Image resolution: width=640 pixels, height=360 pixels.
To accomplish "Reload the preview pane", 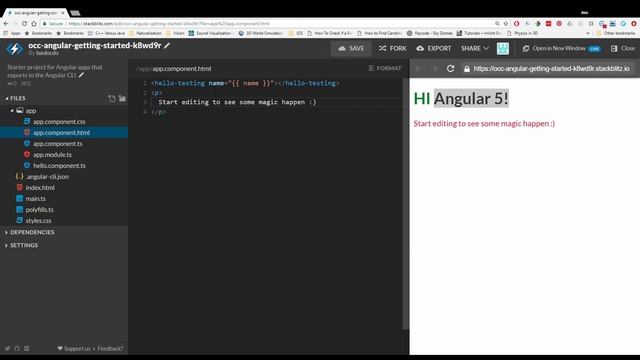I will (x=450, y=69).
